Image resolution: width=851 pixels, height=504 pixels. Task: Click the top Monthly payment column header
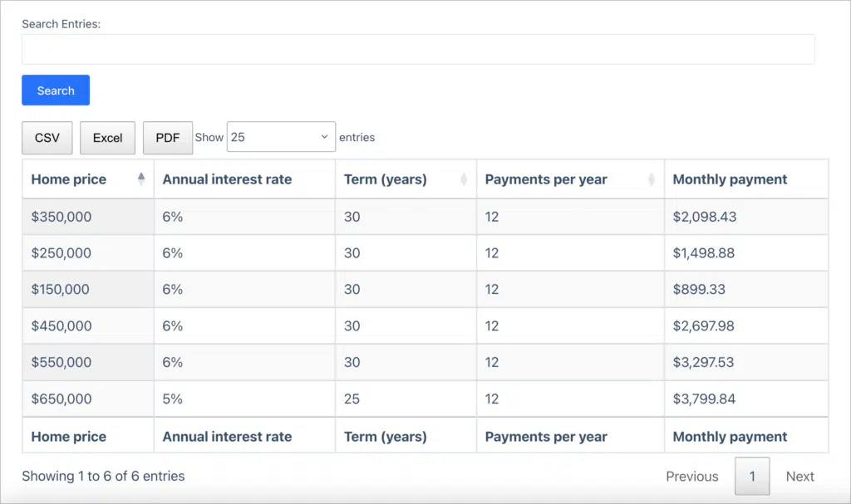pyautogui.click(x=746, y=179)
